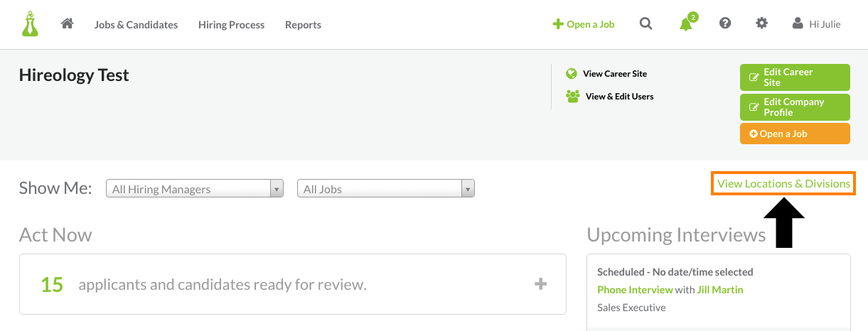
Task: Click 'applicants and candidates ready for review' text
Action: 223,285
